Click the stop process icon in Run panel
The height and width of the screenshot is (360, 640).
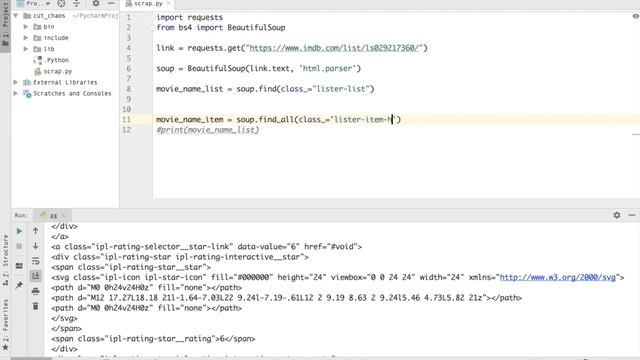coord(19,246)
